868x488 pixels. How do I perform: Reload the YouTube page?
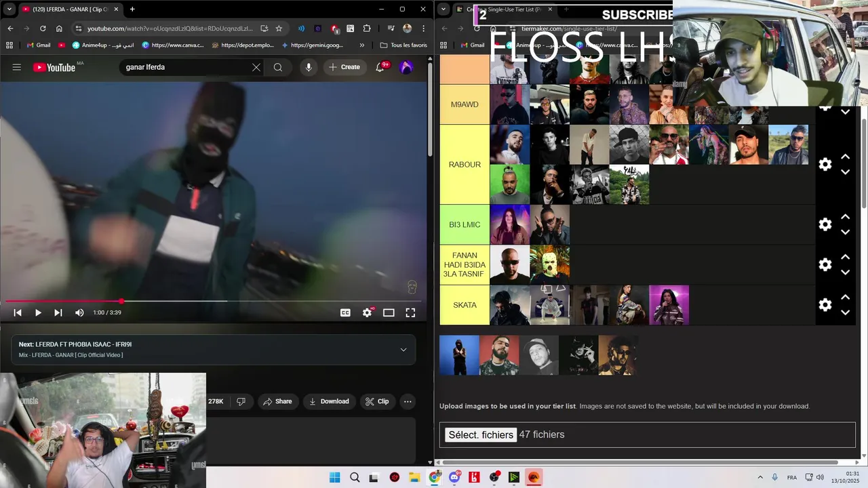click(43, 28)
